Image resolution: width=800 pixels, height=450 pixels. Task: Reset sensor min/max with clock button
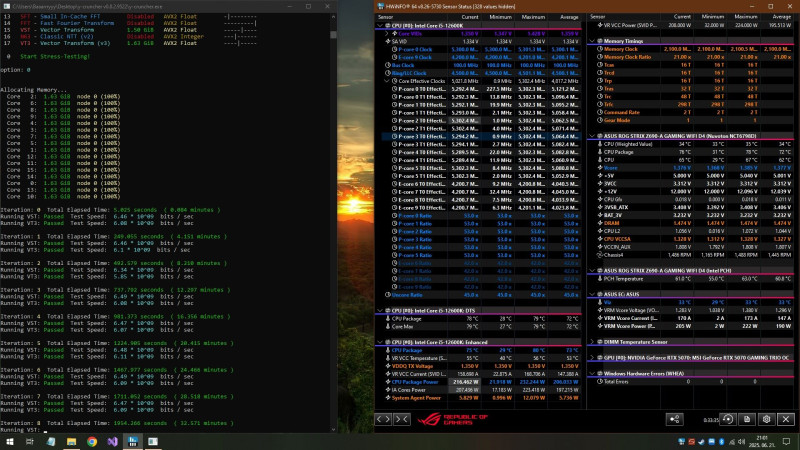tap(728, 419)
